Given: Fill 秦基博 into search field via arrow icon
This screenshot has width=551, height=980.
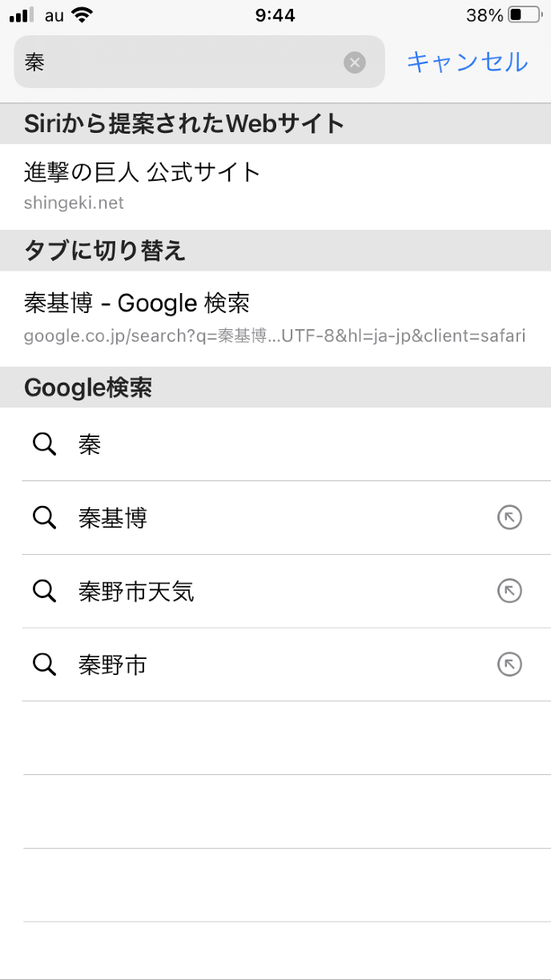Looking at the screenshot, I should [509, 518].
